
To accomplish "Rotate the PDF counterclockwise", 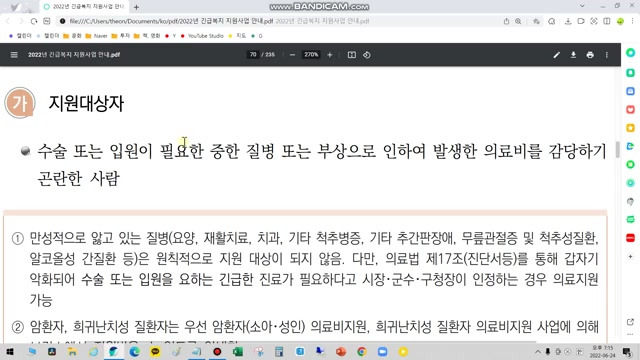I will (367, 55).
